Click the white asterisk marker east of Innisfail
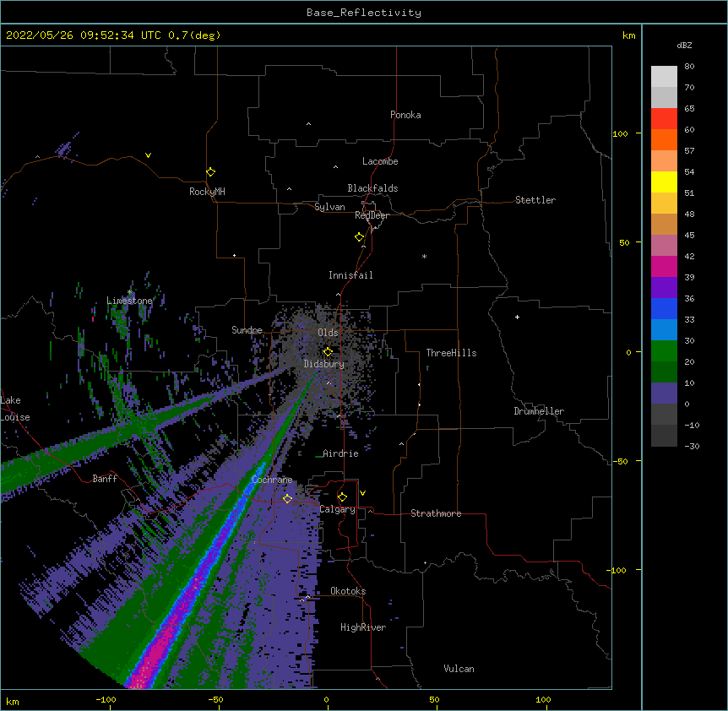This screenshot has height=711, width=728. tap(424, 256)
